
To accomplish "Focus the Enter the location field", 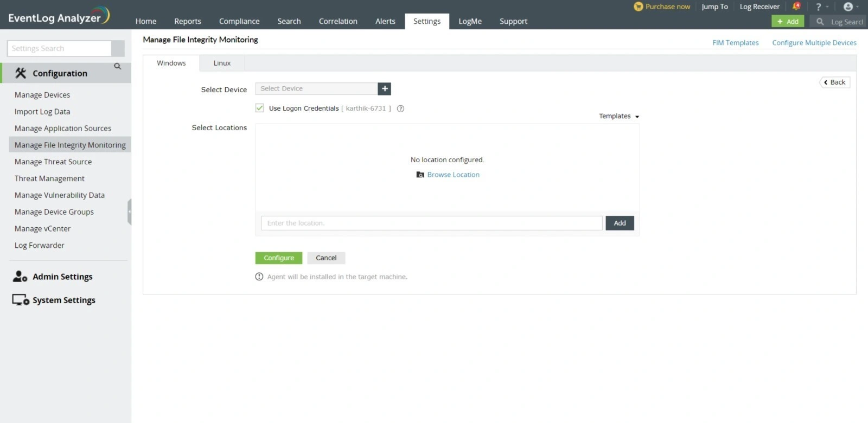I will coord(432,223).
